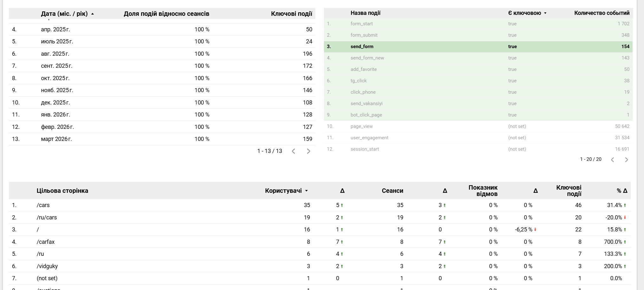Go to previous page of monthly table

pyautogui.click(x=293, y=151)
